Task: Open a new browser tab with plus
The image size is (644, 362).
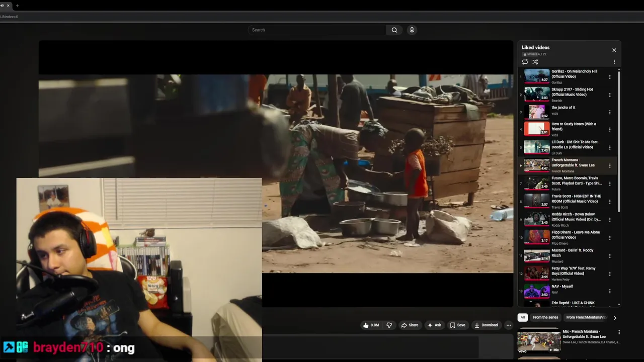Action: 17,6
